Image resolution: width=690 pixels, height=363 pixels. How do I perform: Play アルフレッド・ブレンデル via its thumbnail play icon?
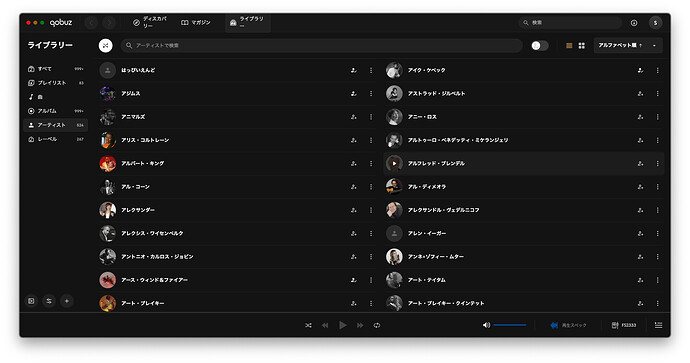(x=394, y=163)
